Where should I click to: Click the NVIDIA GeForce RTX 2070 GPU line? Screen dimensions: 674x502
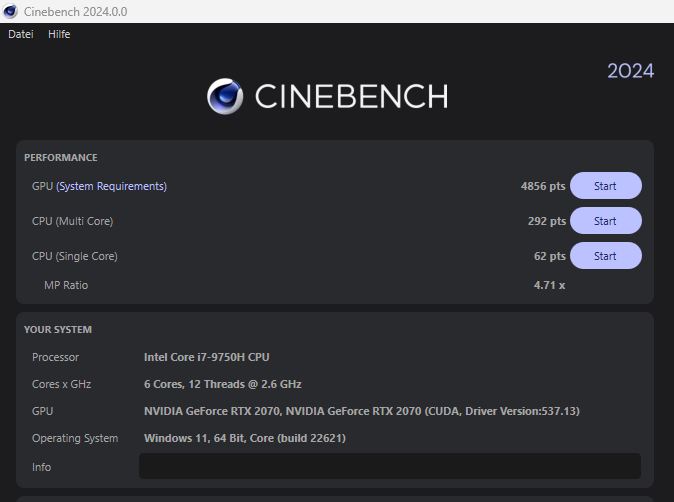362,411
